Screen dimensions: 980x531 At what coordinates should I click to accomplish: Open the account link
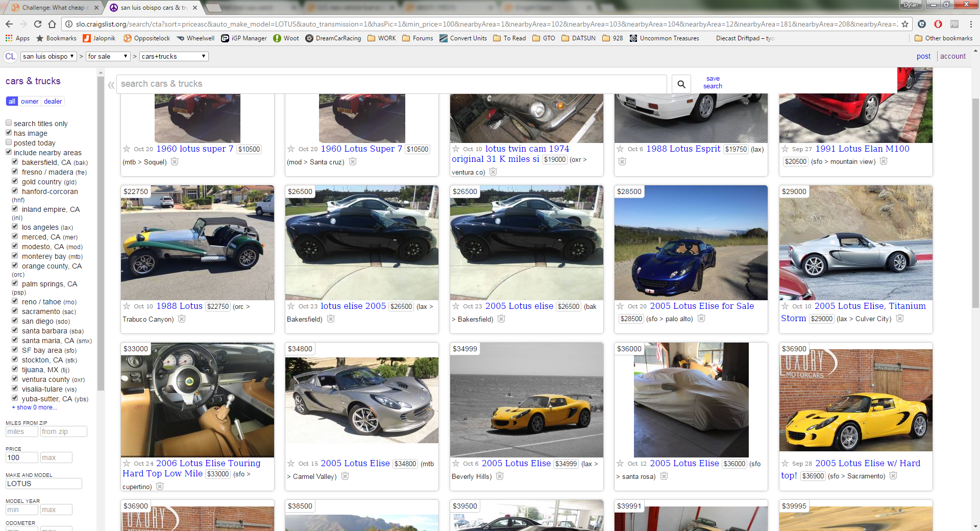[x=953, y=56]
